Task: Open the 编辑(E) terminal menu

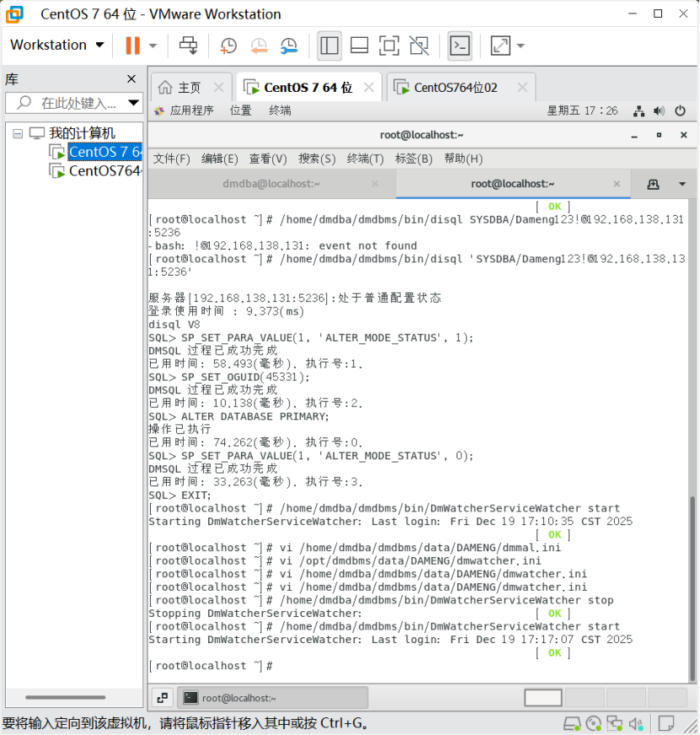Action: [x=219, y=159]
